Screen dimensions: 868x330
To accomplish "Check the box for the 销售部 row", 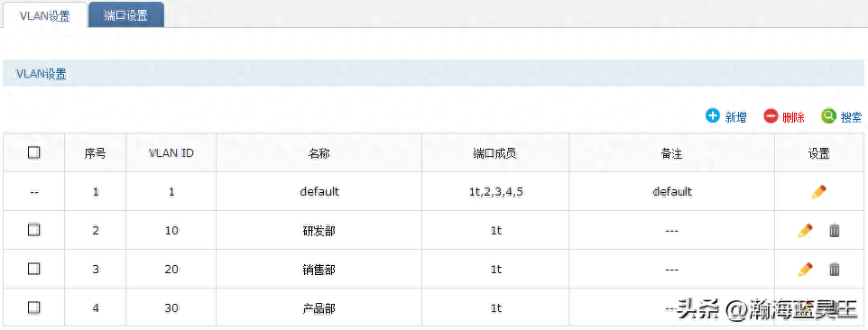I will click(x=33, y=269).
